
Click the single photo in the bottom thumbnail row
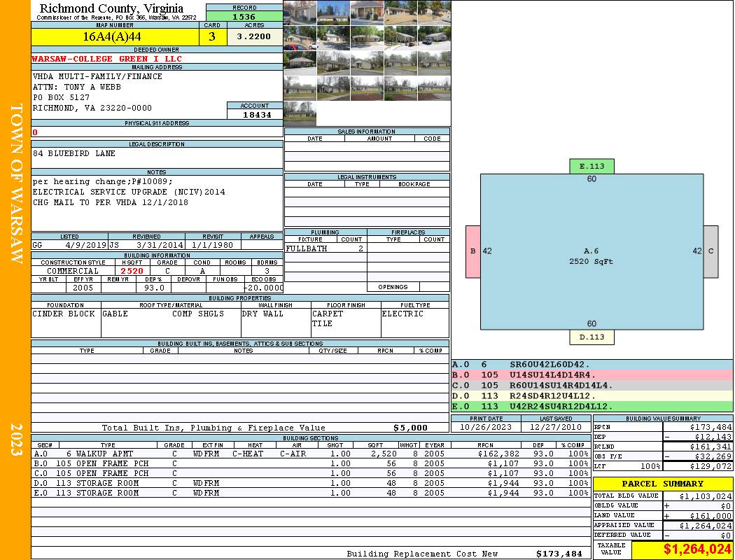(x=300, y=113)
